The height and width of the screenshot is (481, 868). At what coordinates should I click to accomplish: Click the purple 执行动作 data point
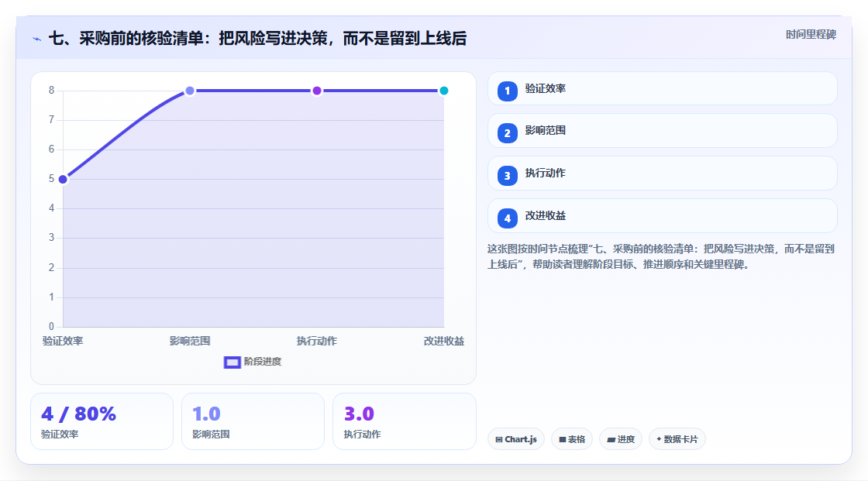(x=317, y=91)
